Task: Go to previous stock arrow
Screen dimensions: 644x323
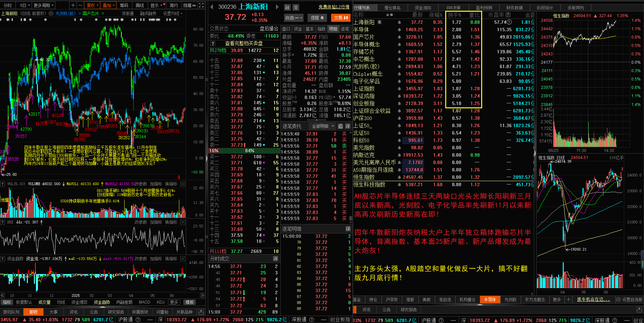Action: click(x=212, y=7)
